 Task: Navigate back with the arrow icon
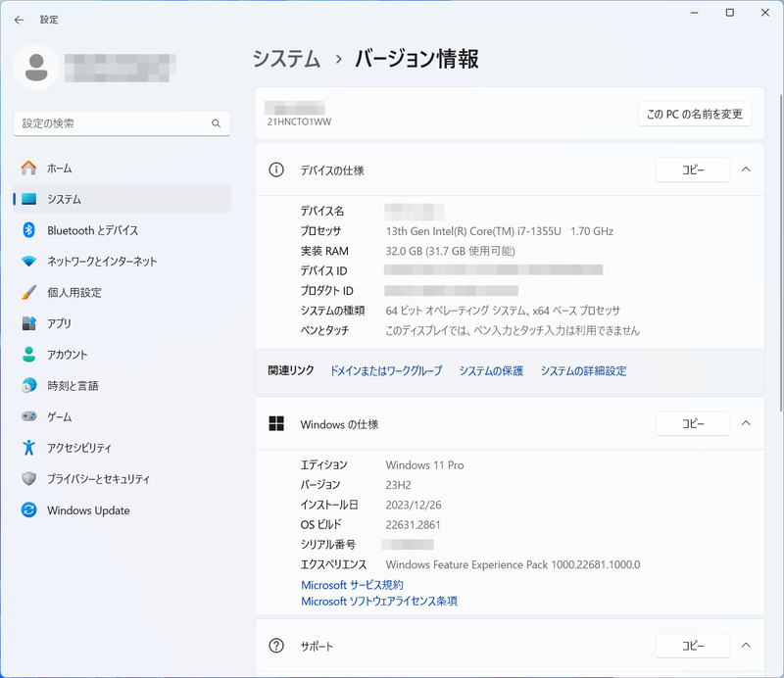point(19,20)
